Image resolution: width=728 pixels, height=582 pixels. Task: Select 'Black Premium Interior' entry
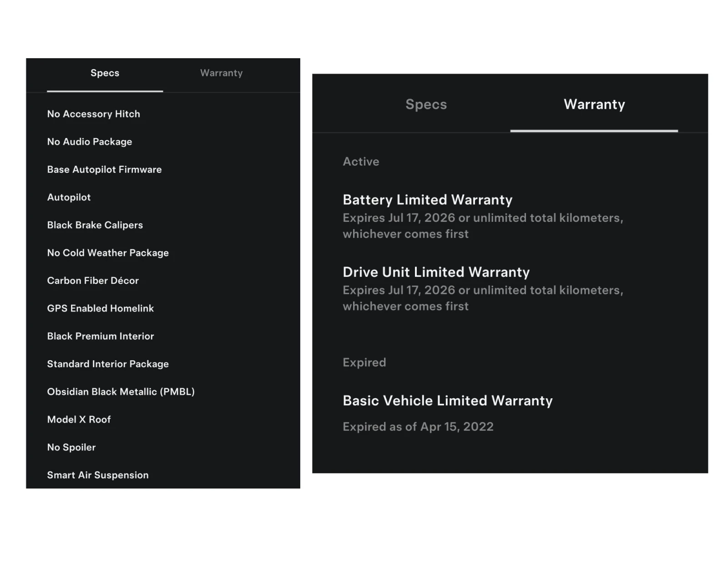tap(101, 336)
